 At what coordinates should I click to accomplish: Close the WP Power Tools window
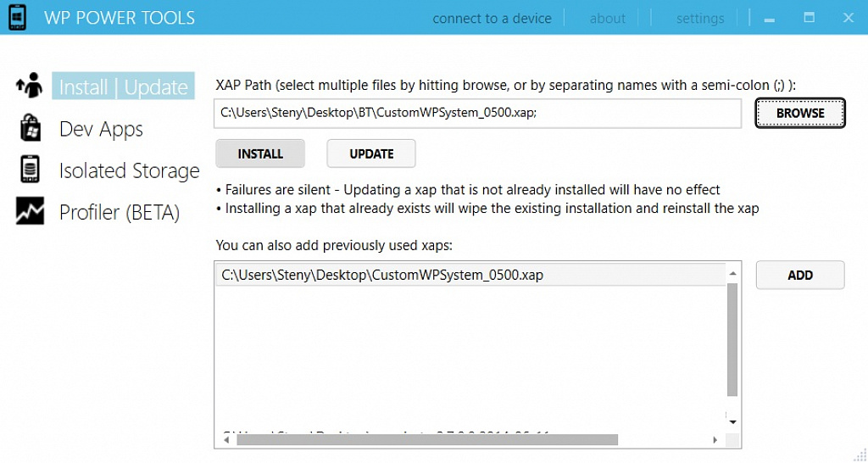[848, 18]
